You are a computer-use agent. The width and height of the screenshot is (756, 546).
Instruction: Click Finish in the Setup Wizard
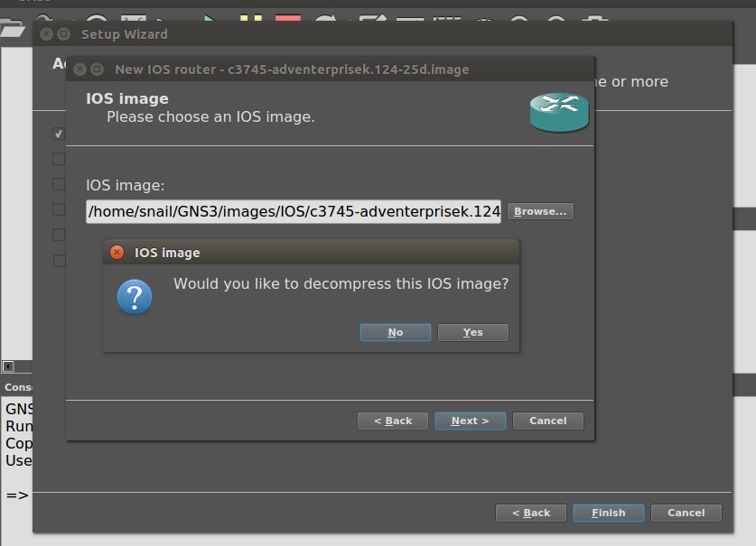click(x=609, y=513)
